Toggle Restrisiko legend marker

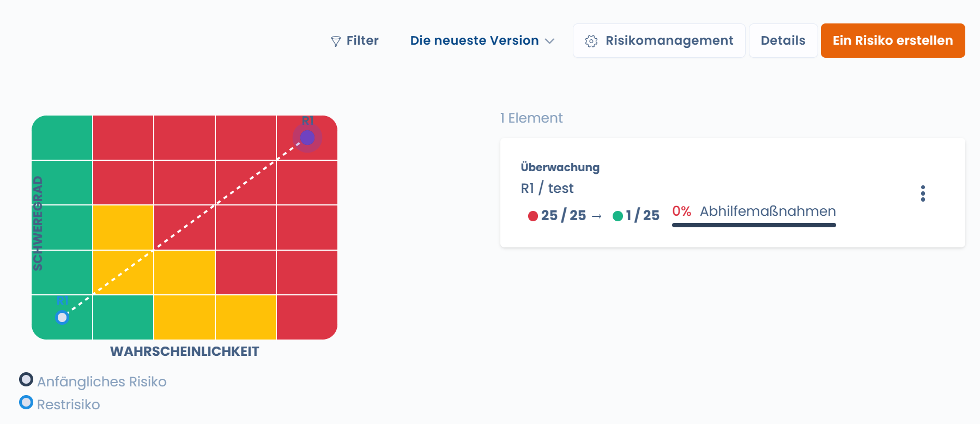pyautogui.click(x=26, y=402)
